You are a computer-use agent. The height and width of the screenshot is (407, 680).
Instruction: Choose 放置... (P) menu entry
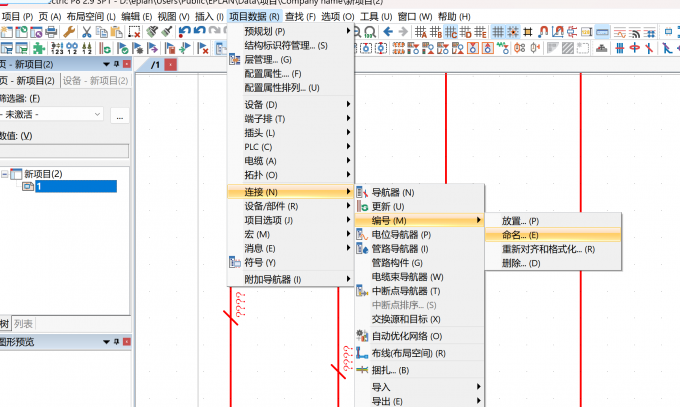pos(553,221)
